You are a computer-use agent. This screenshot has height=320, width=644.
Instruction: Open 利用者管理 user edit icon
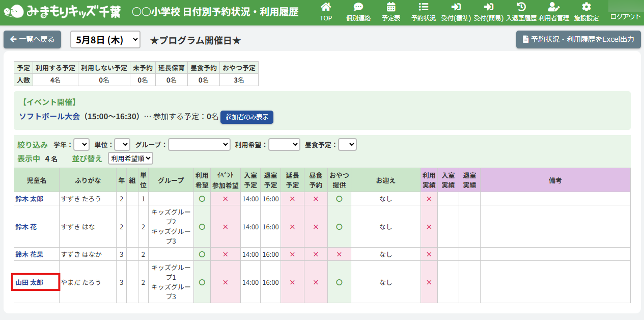(x=553, y=7)
